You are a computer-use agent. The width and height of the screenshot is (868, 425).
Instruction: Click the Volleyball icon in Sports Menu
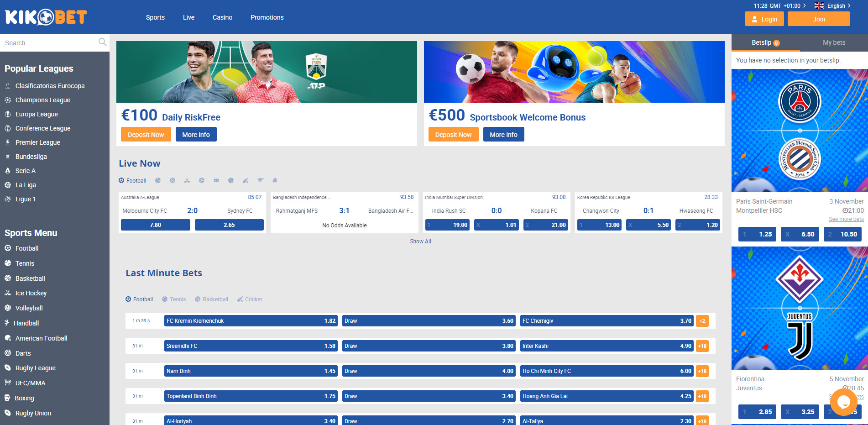[8, 308]
